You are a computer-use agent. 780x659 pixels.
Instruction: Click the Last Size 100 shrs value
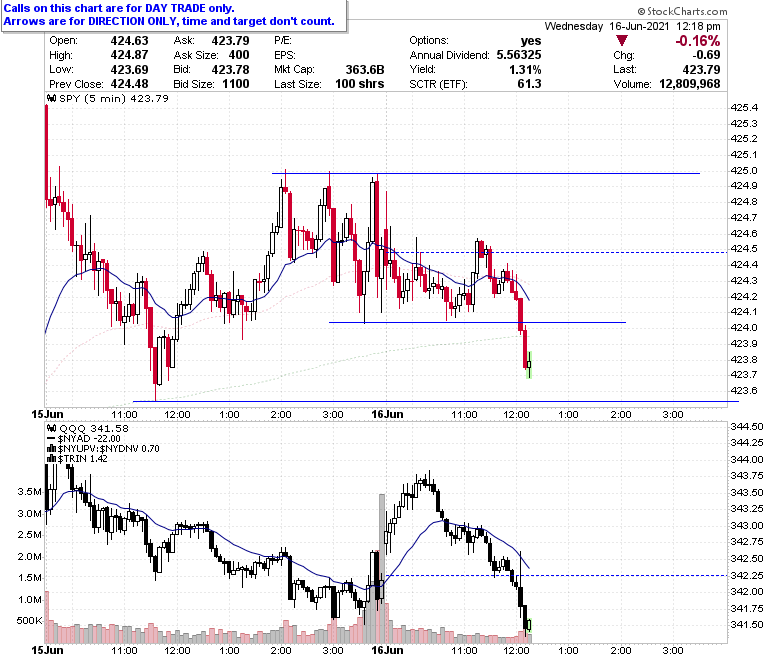[360, 84]
